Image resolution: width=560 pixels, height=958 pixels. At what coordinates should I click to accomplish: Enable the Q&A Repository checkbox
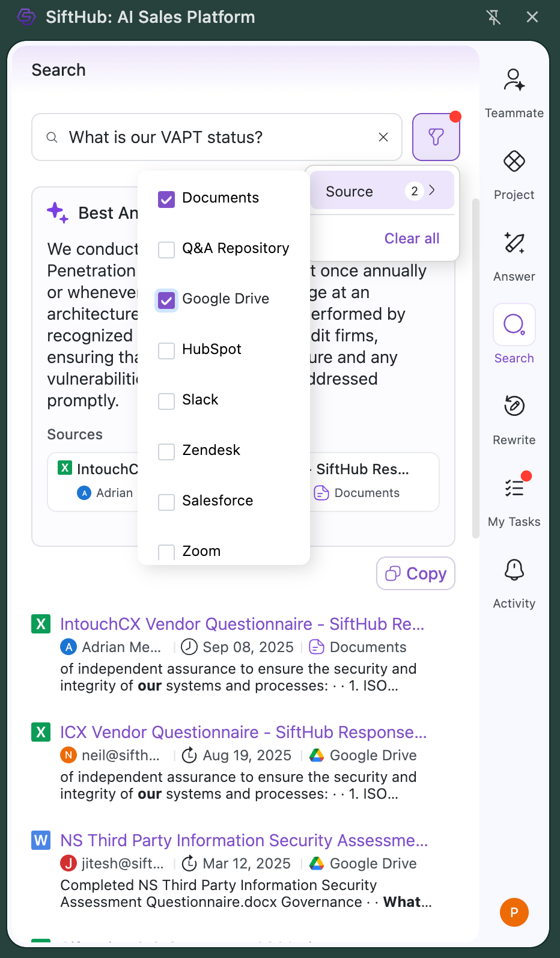click(x=166, y=249)
